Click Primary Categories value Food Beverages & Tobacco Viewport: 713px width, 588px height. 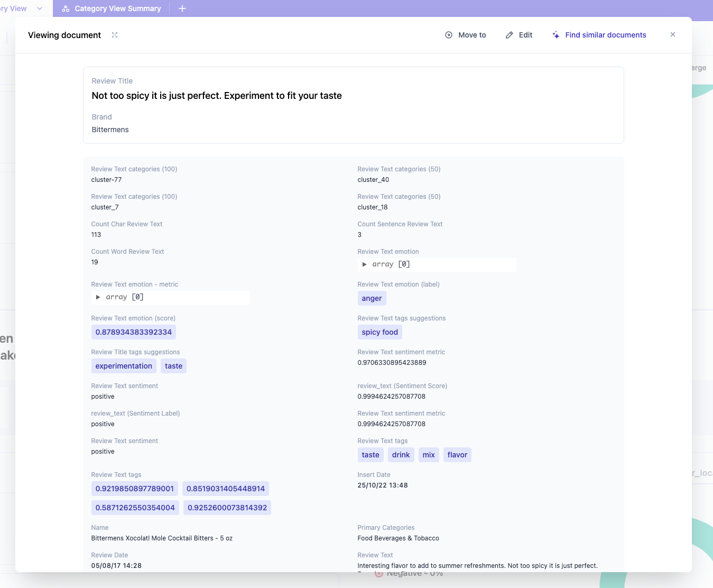(399, 538)
